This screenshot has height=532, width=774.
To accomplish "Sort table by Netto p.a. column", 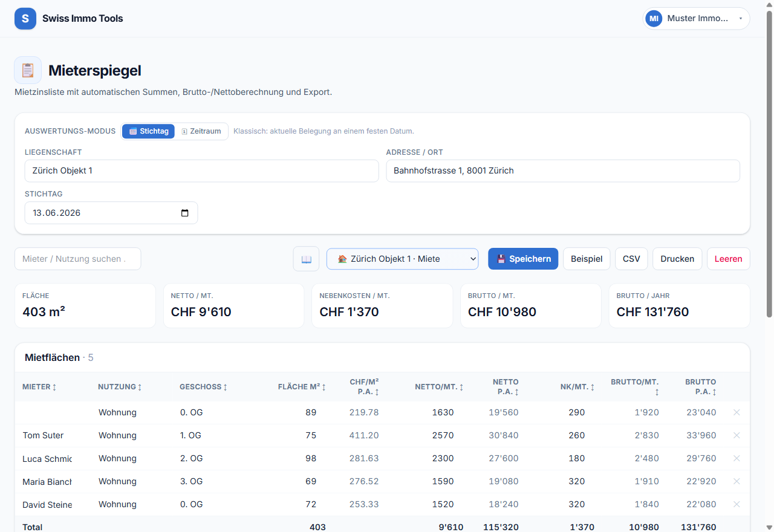I will tap(506, 387).
